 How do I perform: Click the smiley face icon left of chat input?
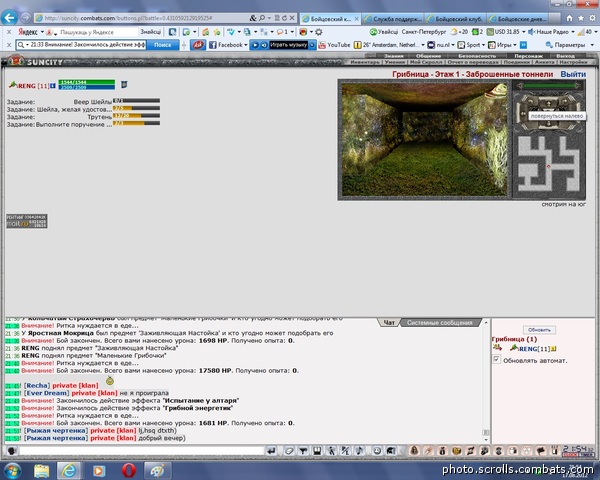coord(11,451)
